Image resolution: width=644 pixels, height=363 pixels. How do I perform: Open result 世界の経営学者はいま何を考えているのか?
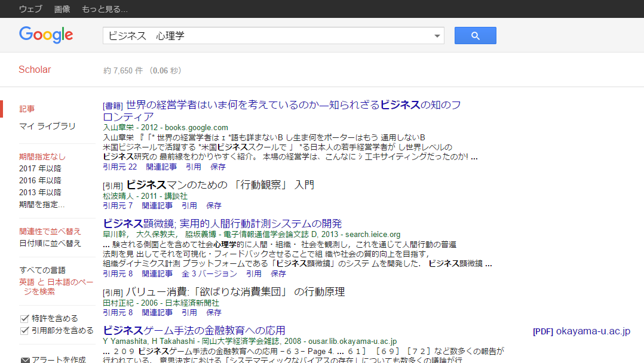point(282,110)
